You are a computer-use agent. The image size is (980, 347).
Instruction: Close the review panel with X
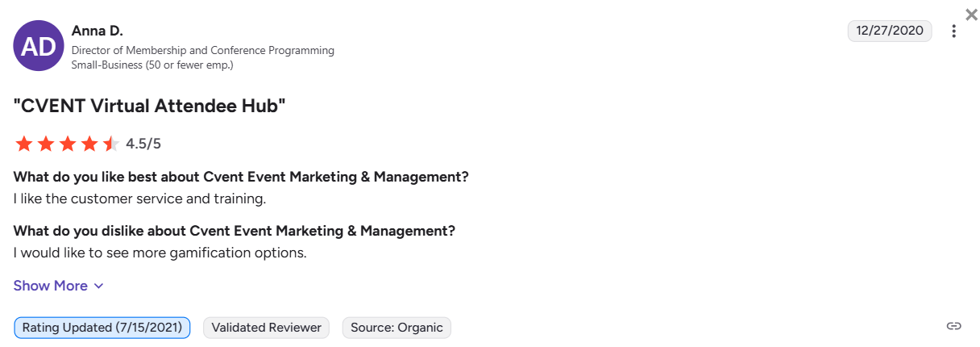pyautogui.click(x=971, y=15)
